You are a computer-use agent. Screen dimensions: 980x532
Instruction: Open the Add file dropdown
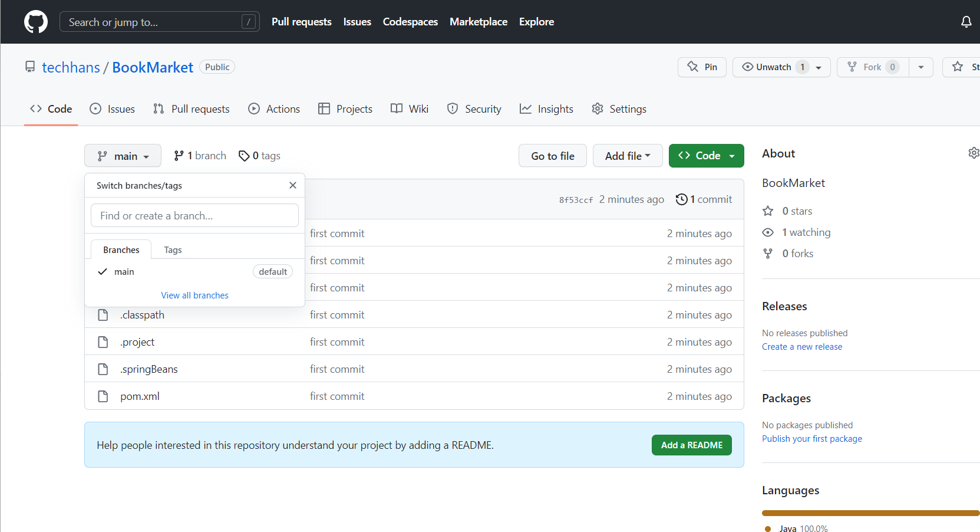[x=628, y=156]
